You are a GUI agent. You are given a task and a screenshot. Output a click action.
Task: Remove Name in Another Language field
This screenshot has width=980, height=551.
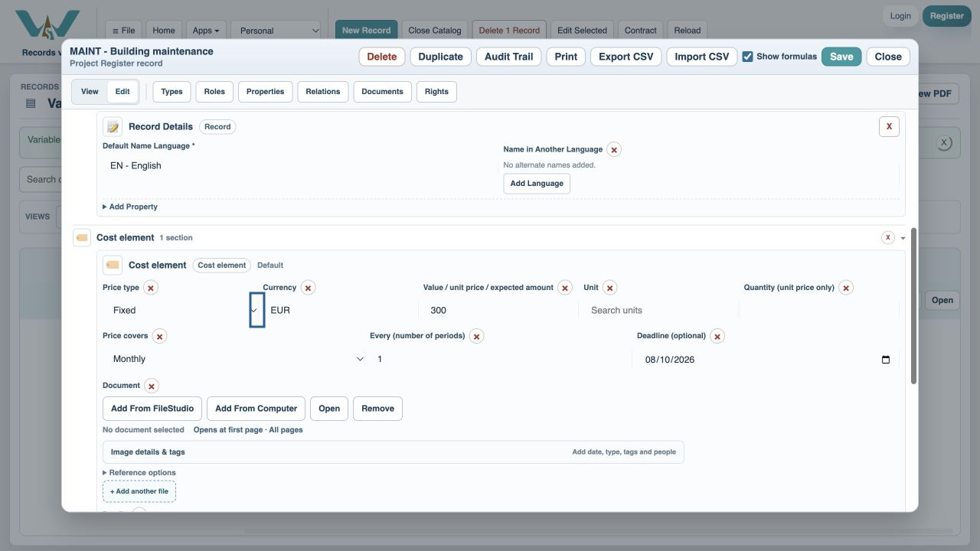point(614,149)
